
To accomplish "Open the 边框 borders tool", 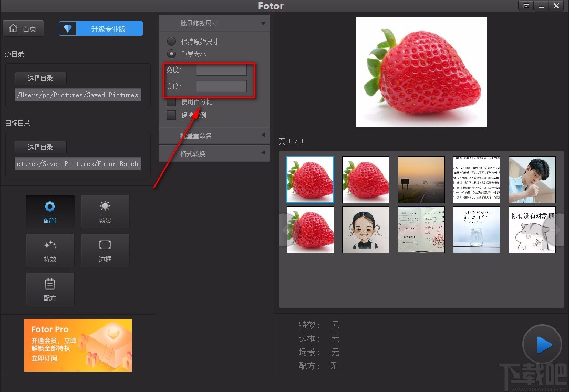I will tap(105, 251).
